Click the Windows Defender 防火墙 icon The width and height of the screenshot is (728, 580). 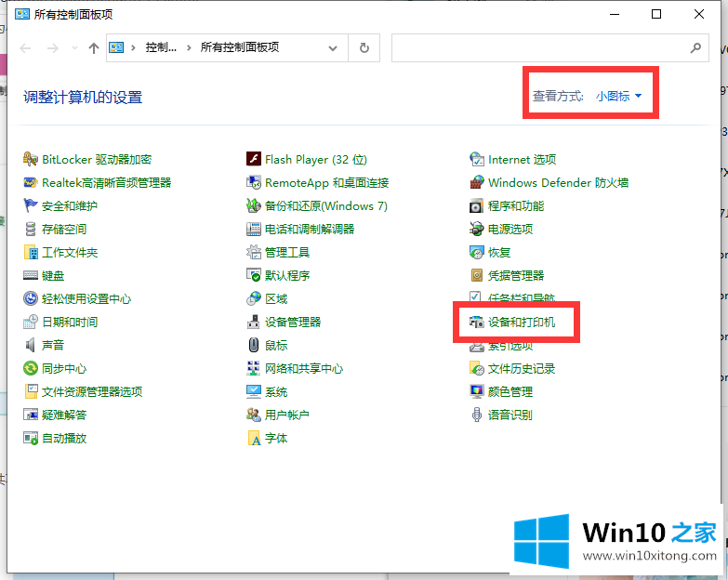(x=477, y=182)
